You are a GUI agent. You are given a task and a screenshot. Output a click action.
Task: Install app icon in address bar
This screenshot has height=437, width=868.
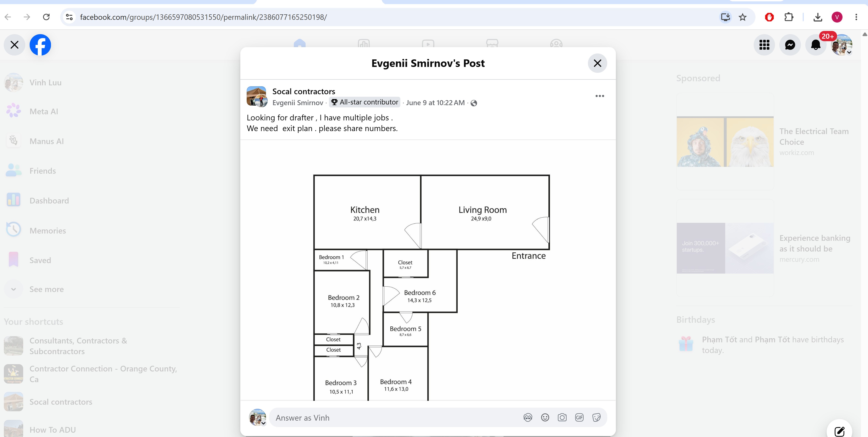click(725, 17)
